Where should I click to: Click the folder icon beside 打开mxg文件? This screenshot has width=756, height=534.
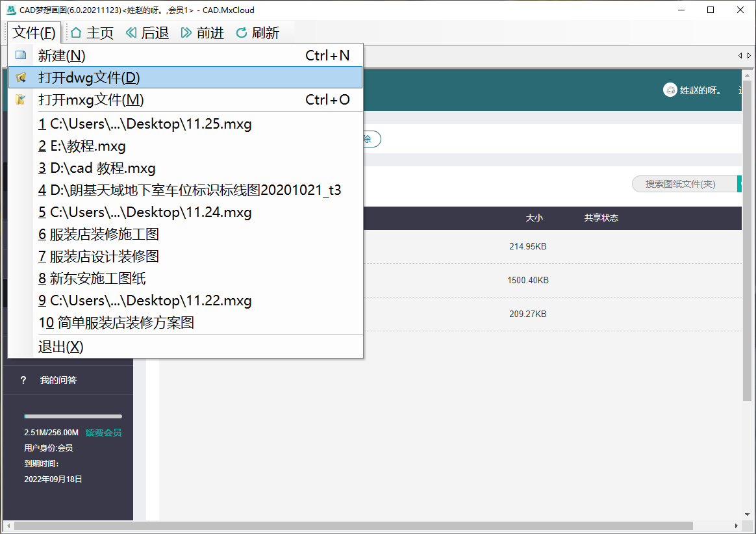pos(20,99)
